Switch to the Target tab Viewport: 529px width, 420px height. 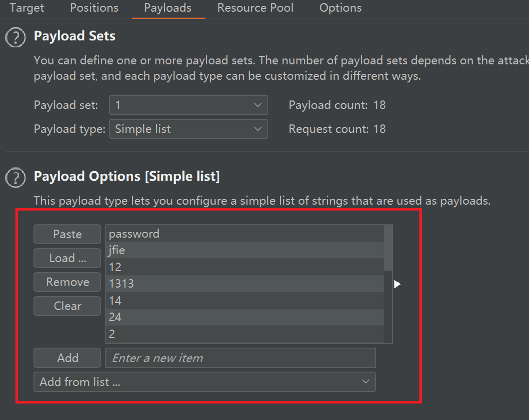point(27,8)
